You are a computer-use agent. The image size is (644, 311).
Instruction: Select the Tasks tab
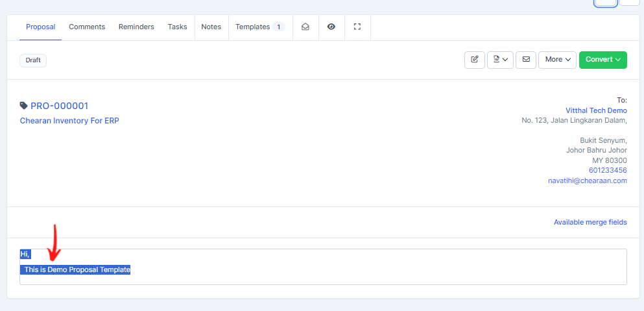(x=177, y=27)
